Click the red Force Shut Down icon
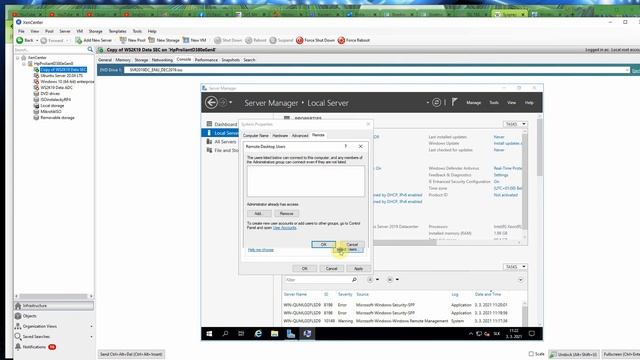The width and height of the screenshot is (640, 360). pyautogui.click(x=300, y=40)
